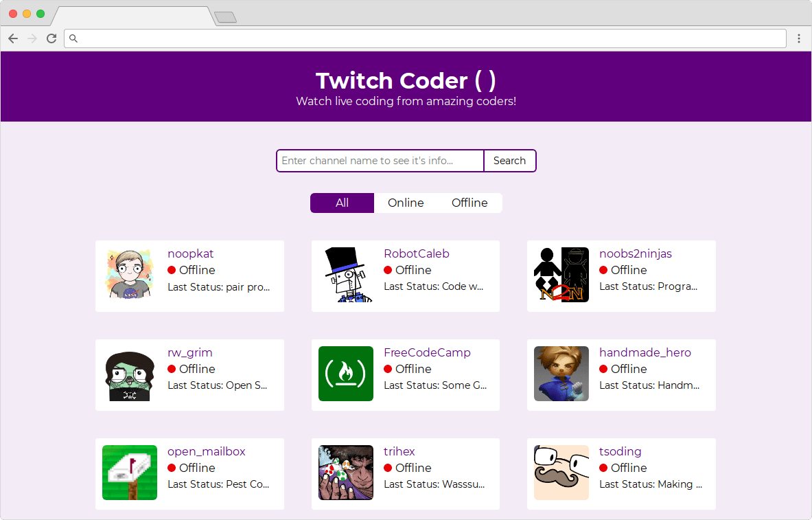Select the noobs2ninjas channel avatar
Image resolution: width=812 pixels, height=520 pixels.
[x=561, y=275]
